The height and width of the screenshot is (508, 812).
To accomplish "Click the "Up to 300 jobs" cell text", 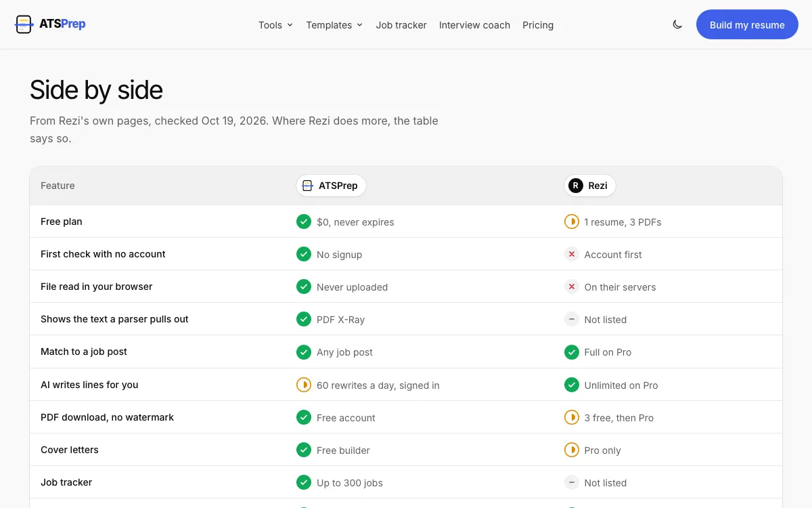I will (x=350, y=483).
